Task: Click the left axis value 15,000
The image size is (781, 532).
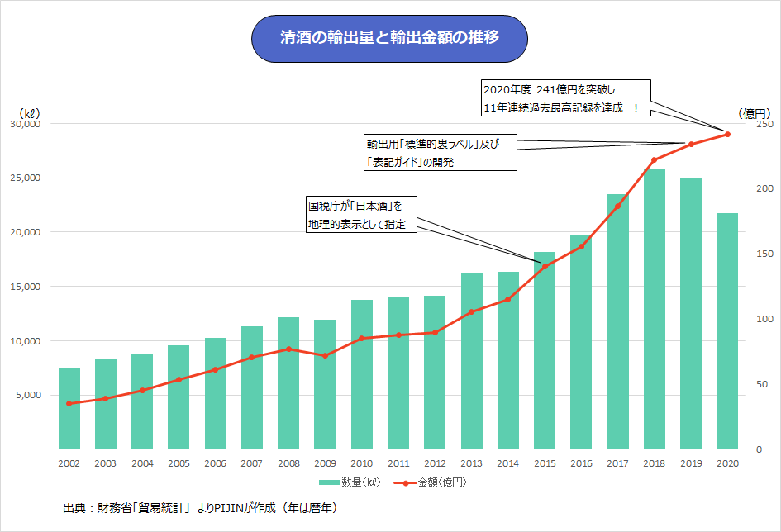Action: (26, 287)
